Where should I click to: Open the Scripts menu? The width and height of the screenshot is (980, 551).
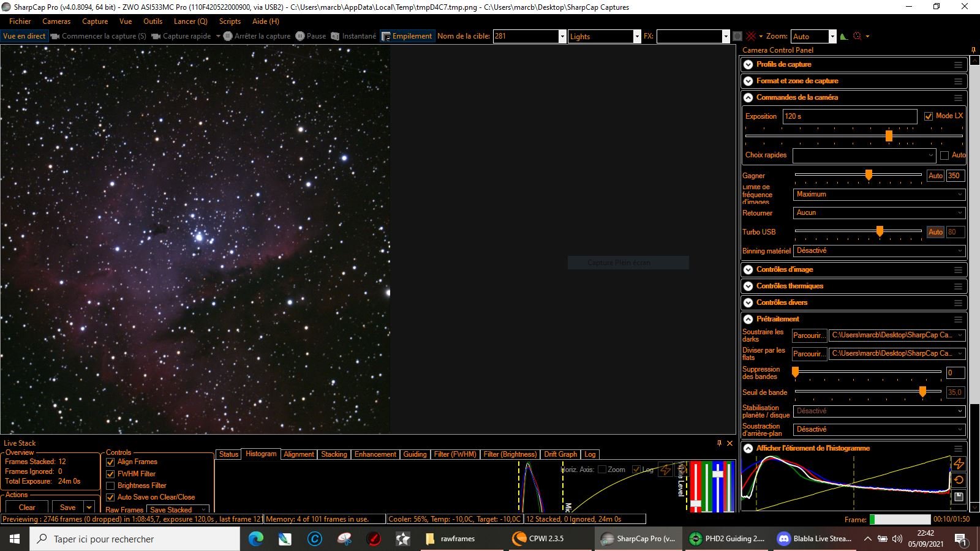click(230, 21)
